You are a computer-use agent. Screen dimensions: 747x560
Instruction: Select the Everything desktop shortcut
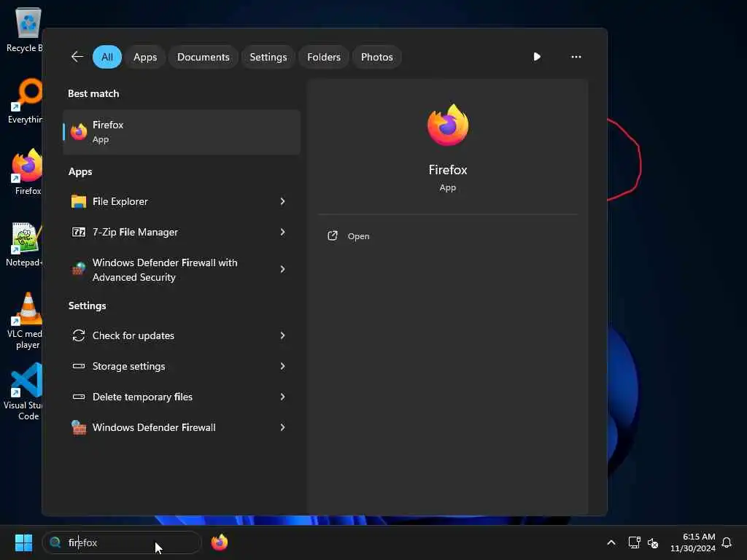tap(26, 101)
